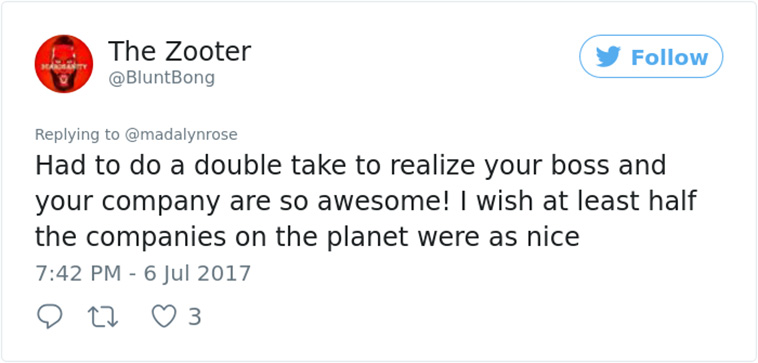Click the reply speech bubble icon
Viewport: 758px width, 363px height.
[x=49, y=317]
